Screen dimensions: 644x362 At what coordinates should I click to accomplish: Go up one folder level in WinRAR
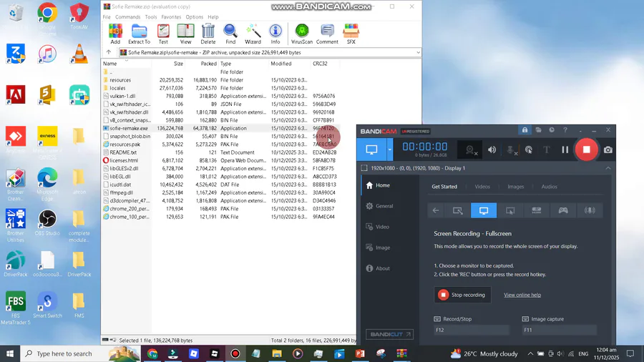point(109,52)
